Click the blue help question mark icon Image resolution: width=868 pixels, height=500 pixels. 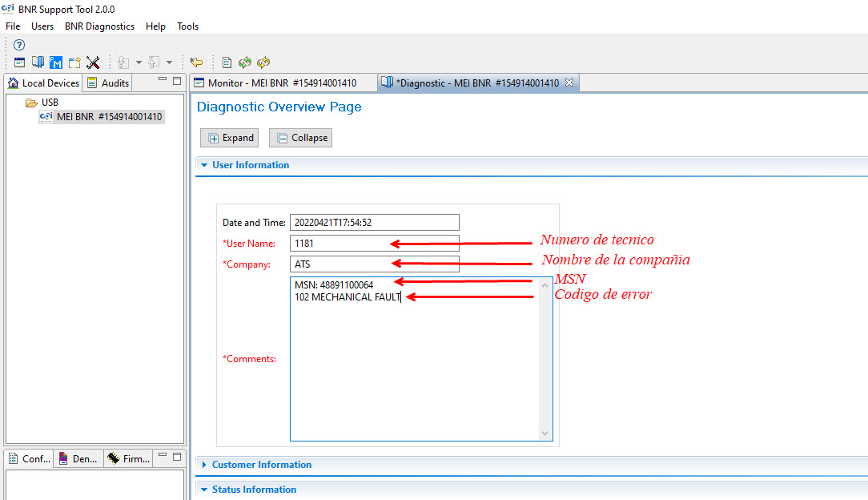click(19, 45)
